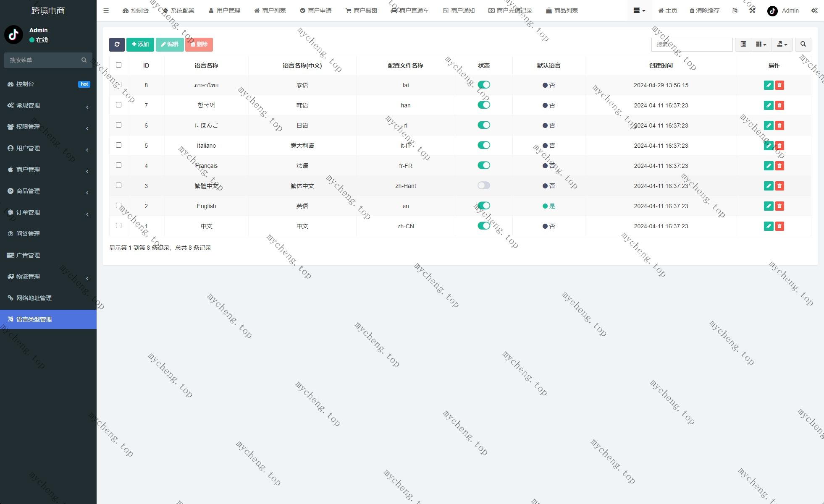Toggle card view icon in table toolbar
This screenshot has width=824, height=504.
[743, 44]
